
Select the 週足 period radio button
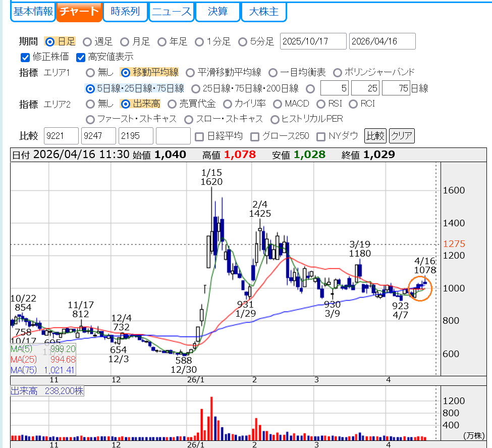87,41
